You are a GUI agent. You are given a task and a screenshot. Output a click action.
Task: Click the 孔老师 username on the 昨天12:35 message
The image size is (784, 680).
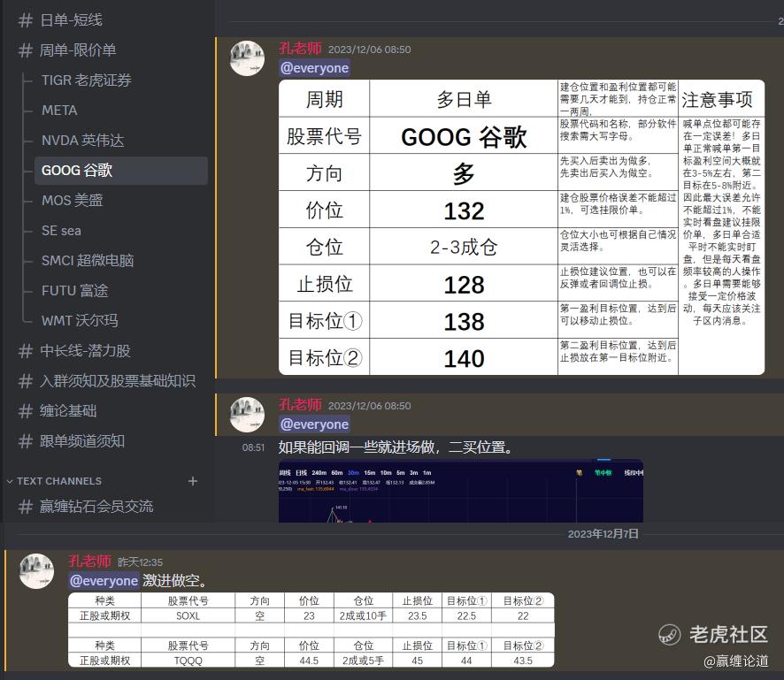pos(89,562)
